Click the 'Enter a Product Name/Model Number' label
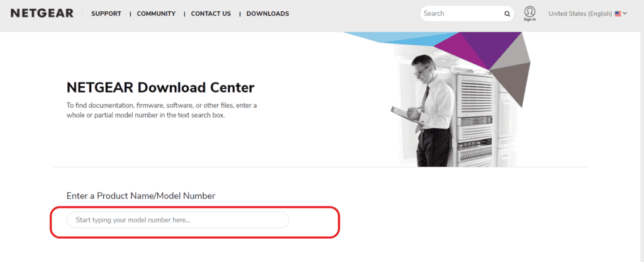Viewport: 644px width, 262px height. click(141, 196)
